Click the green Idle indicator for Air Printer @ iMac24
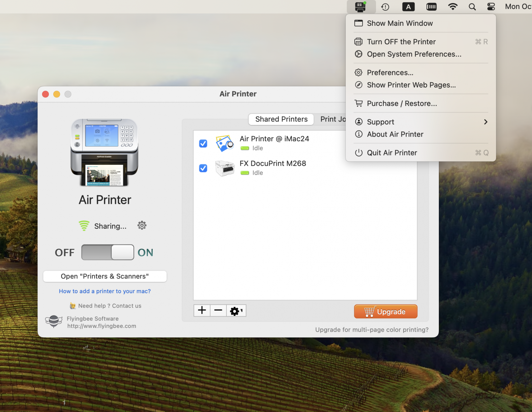This screenshot has height=412, width=532. tap(245, 148)
